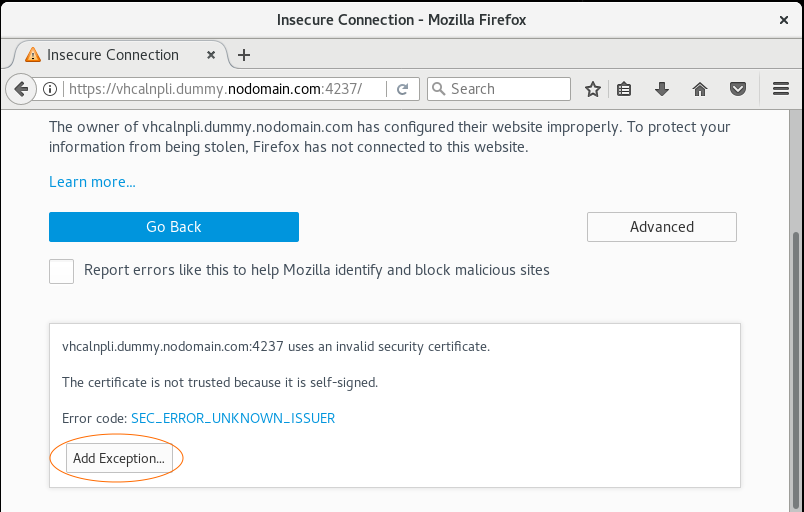The image size is (804, 512).
Task: Reload the page with the refresh icon
Action: (x=403, y=89)
